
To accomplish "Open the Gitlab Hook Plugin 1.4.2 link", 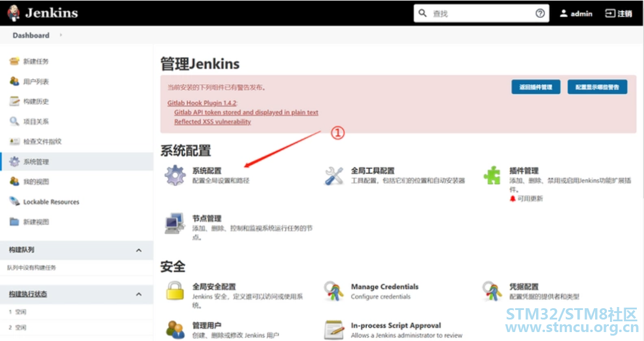I will tap(202, 103).
